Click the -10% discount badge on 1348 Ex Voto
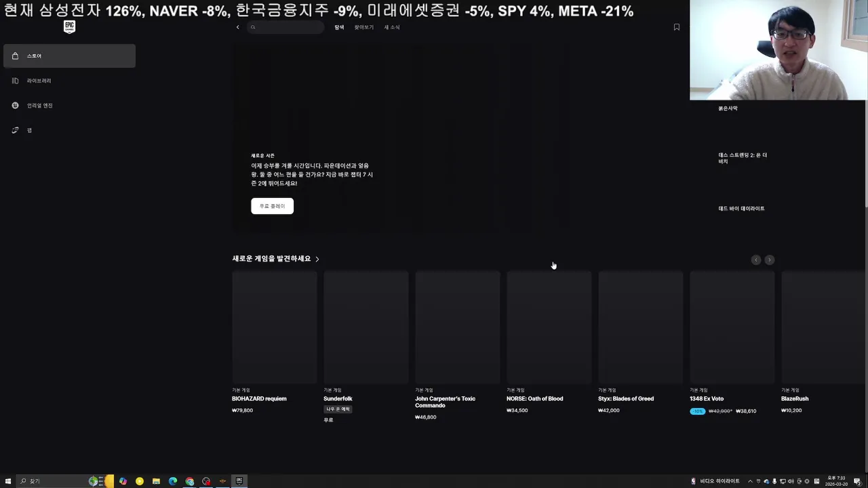This screenshot has width=868, height=488. coord(698,411)
